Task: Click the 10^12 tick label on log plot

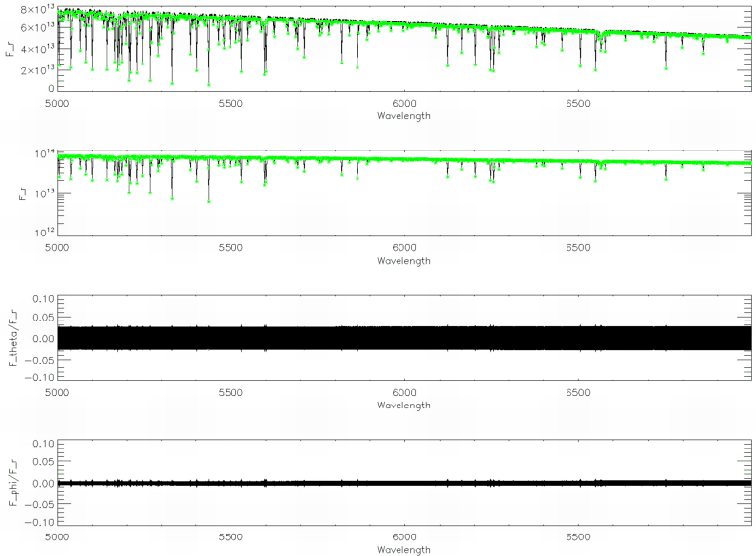Action: pos(42,232)
